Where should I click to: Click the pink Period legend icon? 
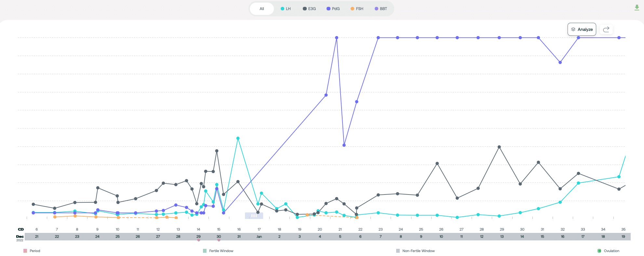tap(25, 251)
